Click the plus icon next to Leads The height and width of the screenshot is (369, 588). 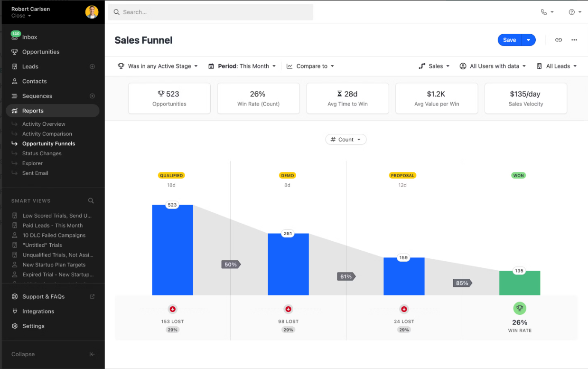93,66
